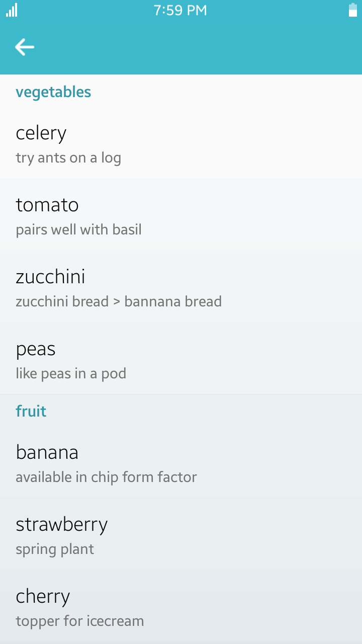Tap the back arrow icon
This screenshot has width=362, height=644.
(x=24, y=47)
